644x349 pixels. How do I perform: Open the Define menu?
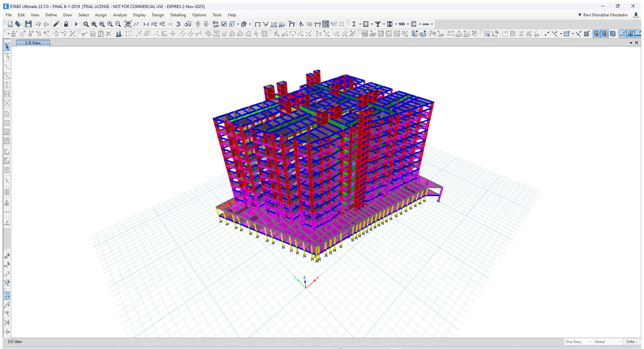[51, 15]
